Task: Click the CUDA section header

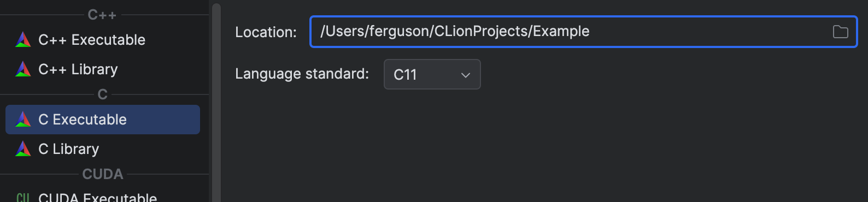Action: (103, 174)
